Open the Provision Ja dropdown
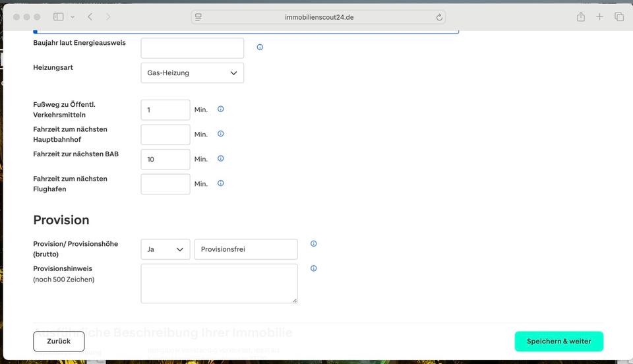 point(165,249)
